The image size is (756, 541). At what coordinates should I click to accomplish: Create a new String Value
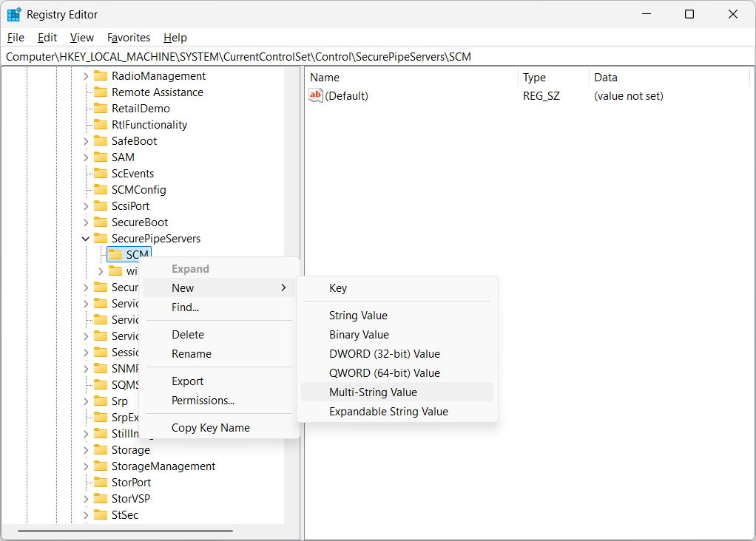[397, 316]
